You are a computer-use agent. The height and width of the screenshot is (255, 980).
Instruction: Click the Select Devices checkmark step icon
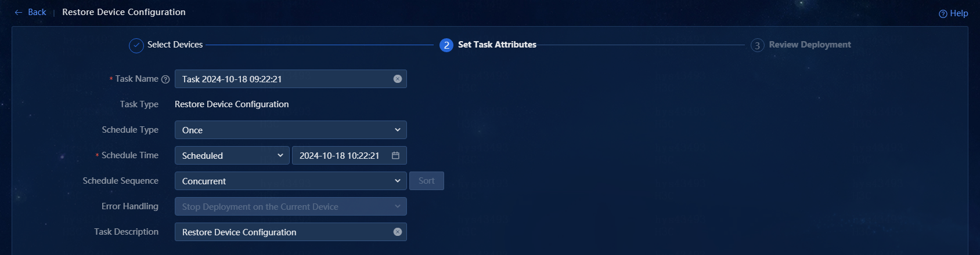136,45
